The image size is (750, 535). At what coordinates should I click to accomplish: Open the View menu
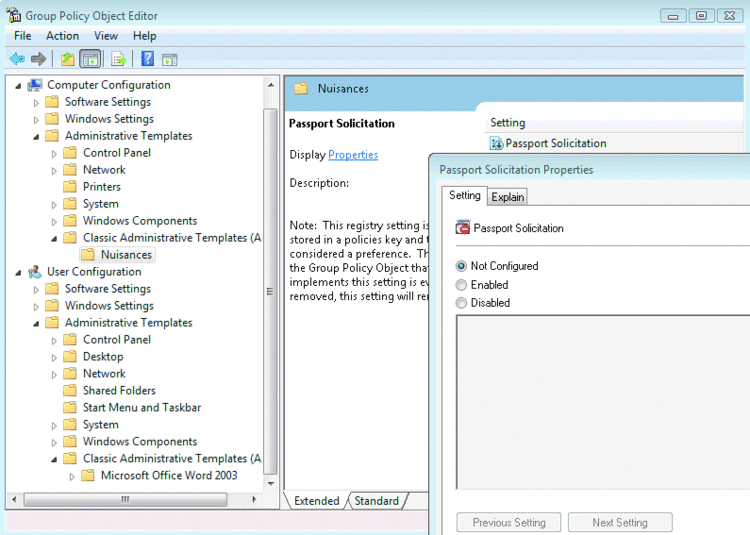pos(106,36)
